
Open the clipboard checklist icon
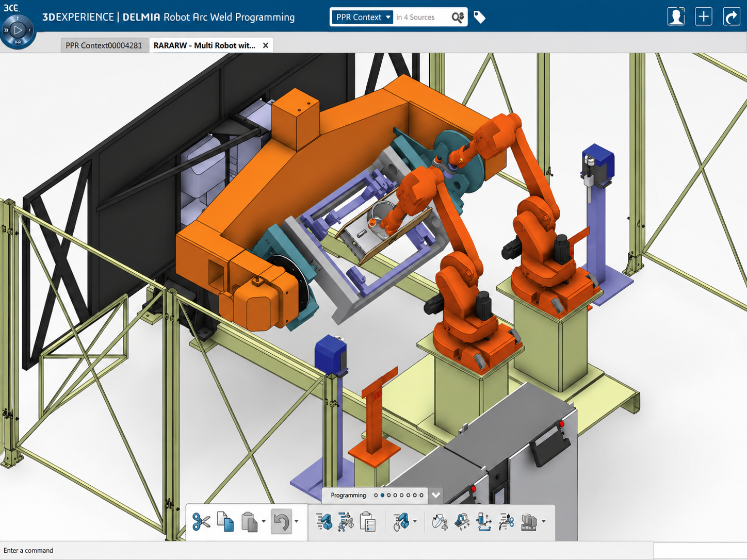[x=367, y=522]
